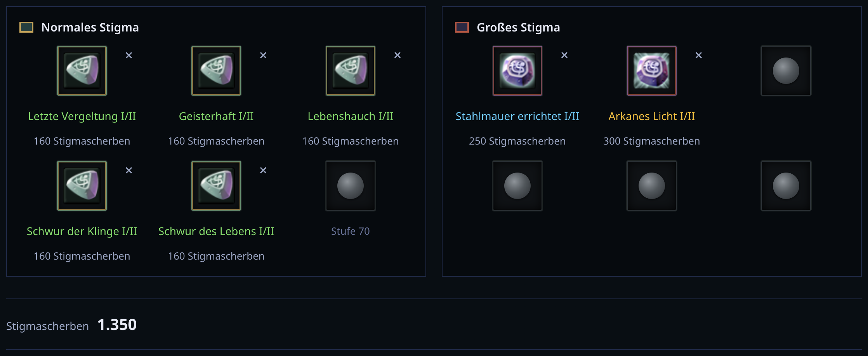The width and height of the screenshot is (868, 356).
Task: Click the Lebenshauch I/II stigma icon
Action: [x=351, y=71]
